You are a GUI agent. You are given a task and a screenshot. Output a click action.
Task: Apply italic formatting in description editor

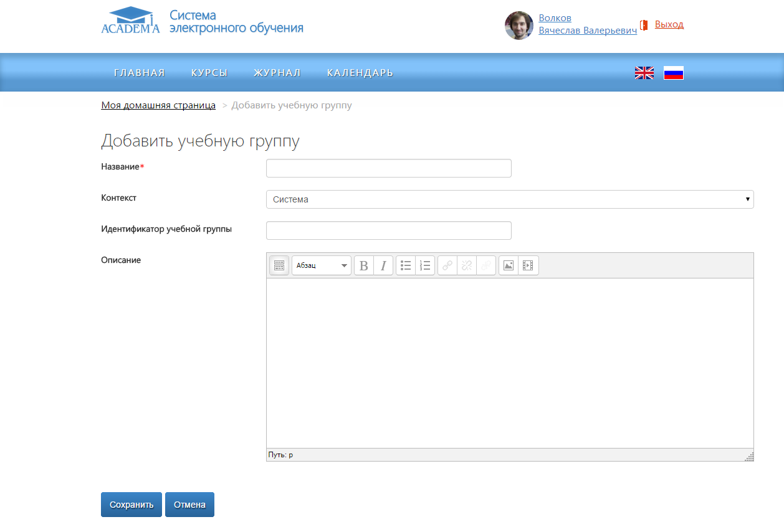(383, 265)
